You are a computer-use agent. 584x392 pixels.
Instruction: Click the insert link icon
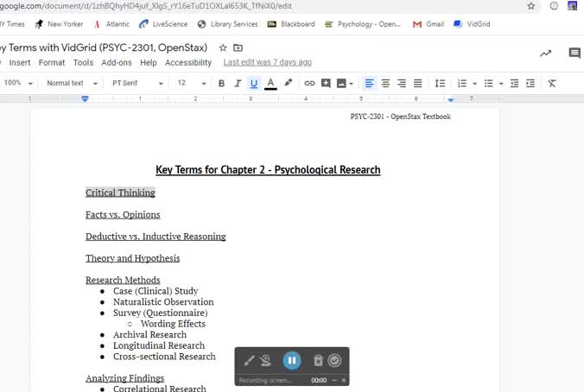309,83
